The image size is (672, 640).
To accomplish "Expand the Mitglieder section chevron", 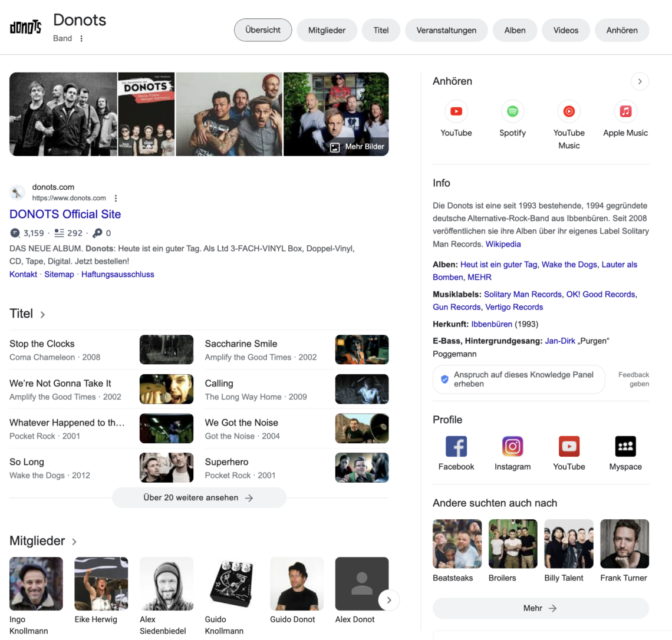I will [x=74, y=542].
